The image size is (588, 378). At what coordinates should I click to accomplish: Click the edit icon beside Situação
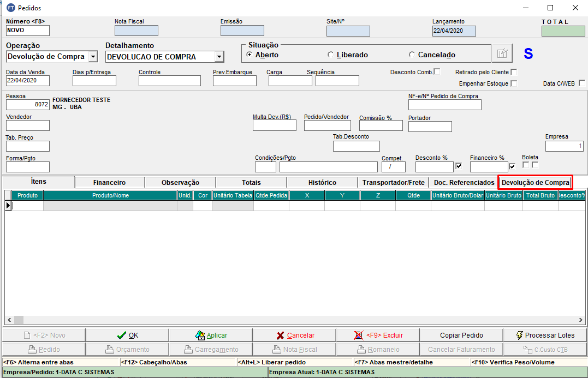click(x=502, y=53)
